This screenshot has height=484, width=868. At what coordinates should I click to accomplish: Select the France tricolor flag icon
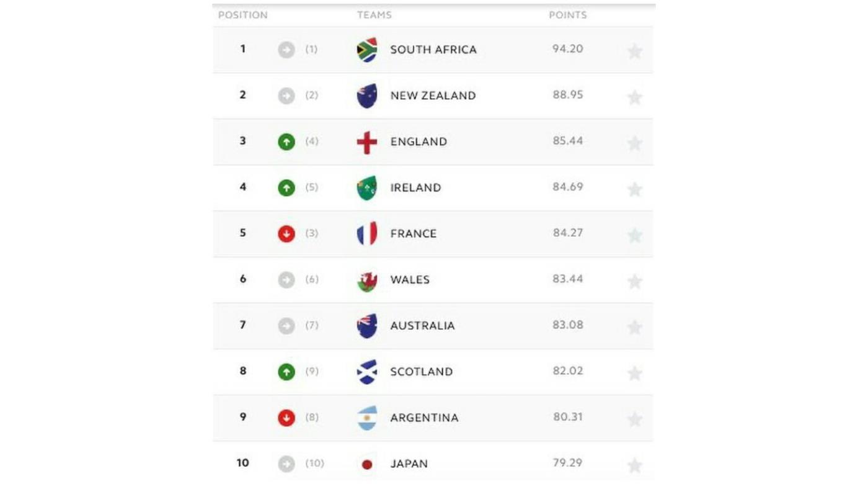(x=366, y=233)
